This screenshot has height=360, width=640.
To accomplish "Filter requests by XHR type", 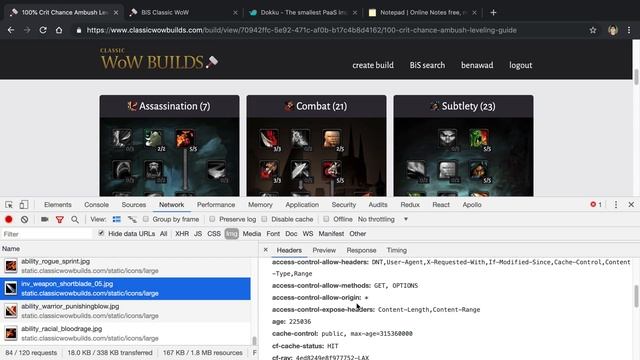I will (x=182, y=233).
